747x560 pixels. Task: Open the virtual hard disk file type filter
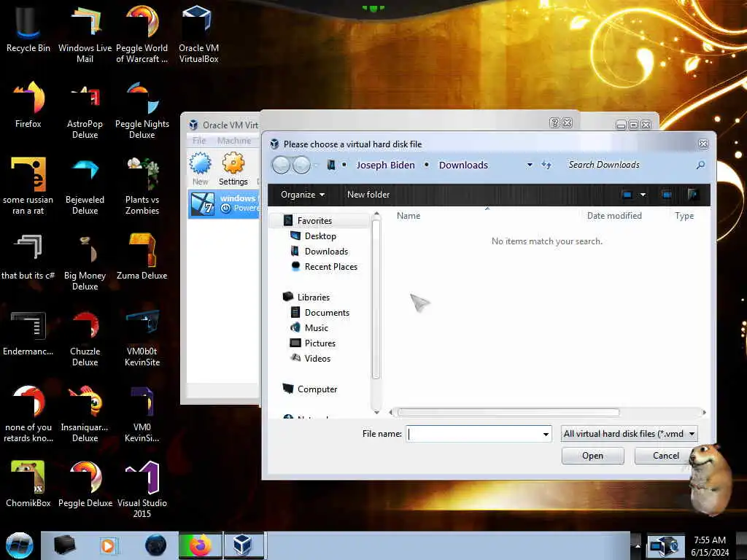(x=629, y=434)
